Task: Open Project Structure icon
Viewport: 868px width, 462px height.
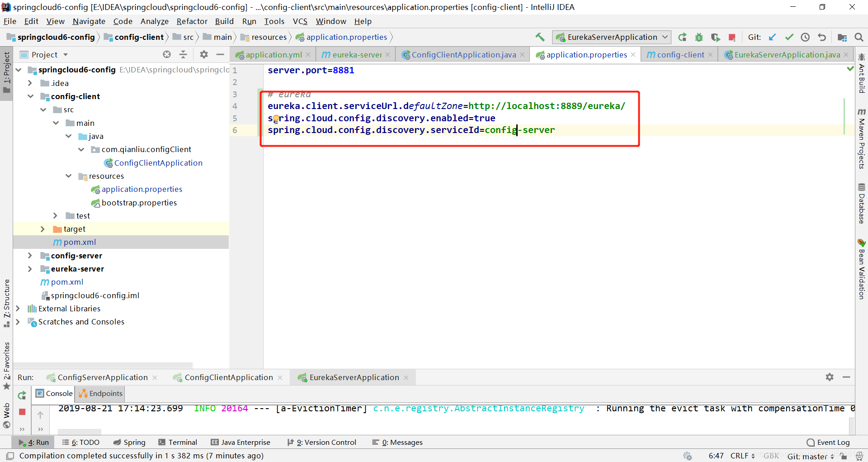Action: (842, 37)
